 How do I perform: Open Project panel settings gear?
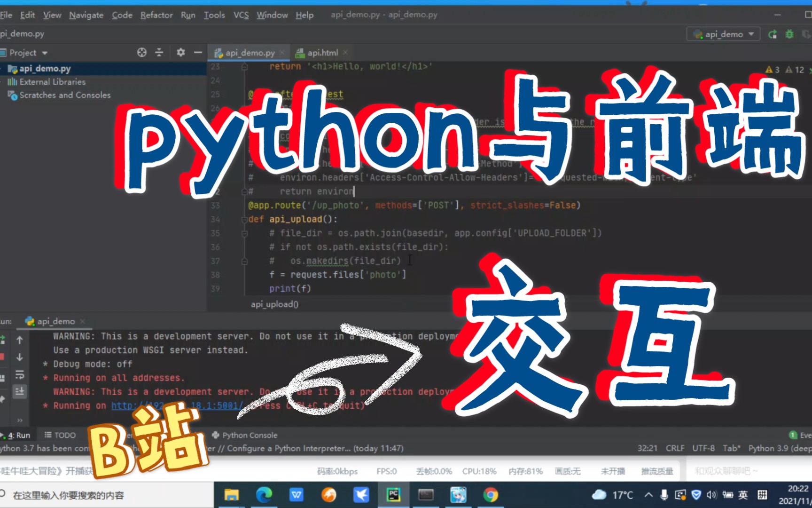click(x=180, y=52)
